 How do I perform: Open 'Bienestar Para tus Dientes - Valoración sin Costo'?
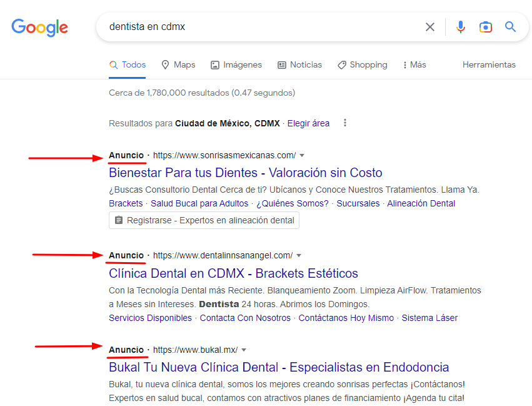(246, 173)
